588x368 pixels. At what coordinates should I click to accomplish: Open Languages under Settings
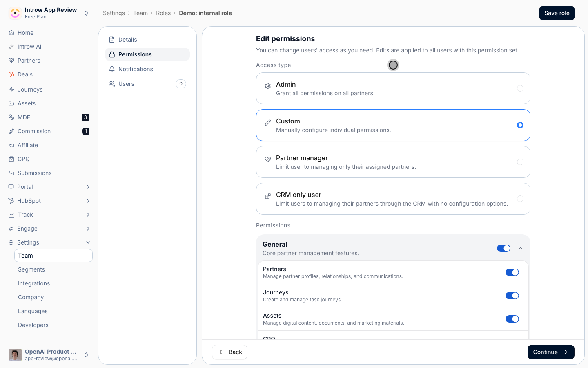pyautogui.click(x=53, y=311)
